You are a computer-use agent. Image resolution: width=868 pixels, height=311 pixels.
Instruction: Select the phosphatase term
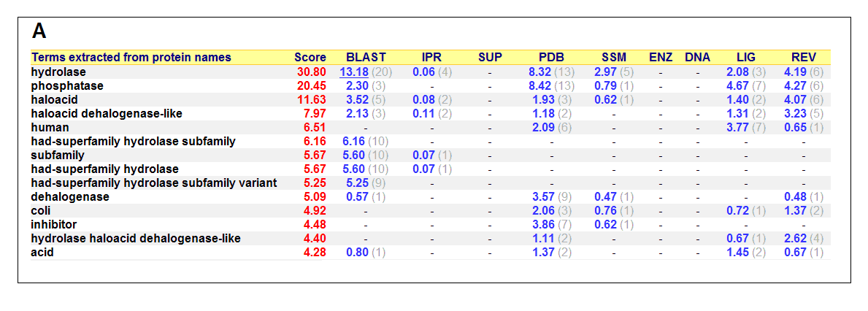point(68,85)
